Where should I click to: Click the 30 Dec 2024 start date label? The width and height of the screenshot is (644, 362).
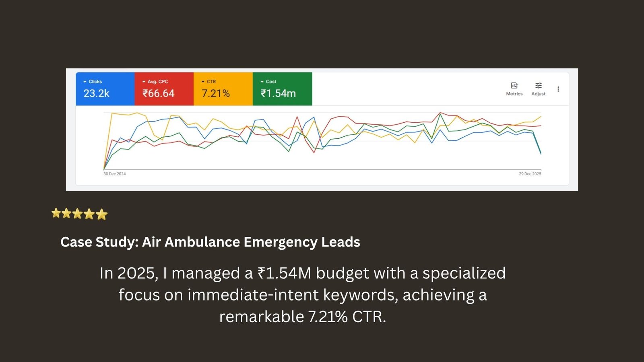tap(115, 174)
